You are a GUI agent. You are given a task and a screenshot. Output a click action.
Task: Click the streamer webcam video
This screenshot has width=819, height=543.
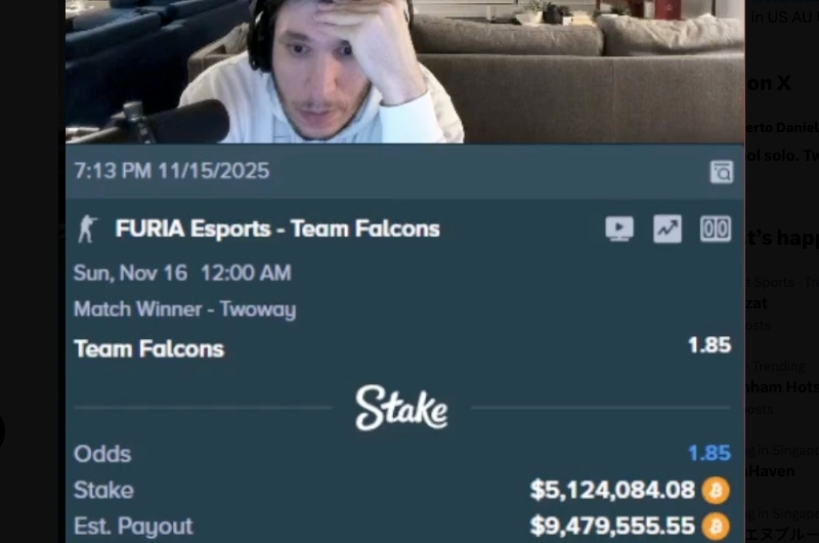[405, 72]
